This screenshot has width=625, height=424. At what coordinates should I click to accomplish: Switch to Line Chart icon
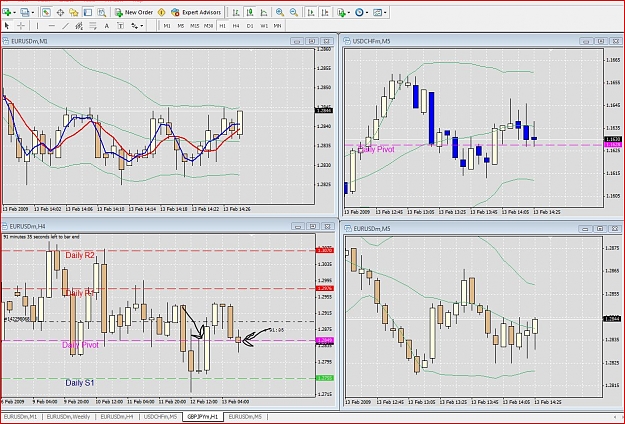pos(263,12)
